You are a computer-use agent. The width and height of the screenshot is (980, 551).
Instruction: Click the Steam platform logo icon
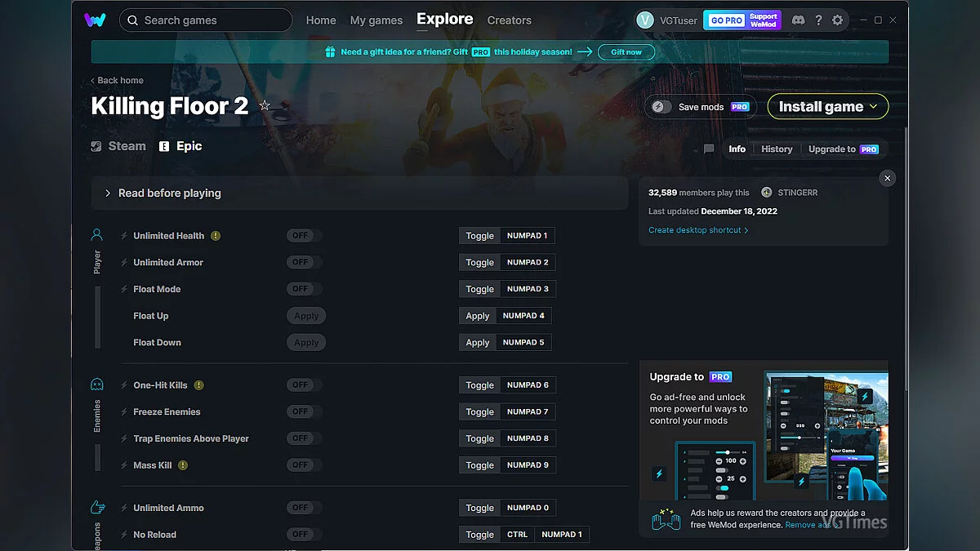tap(96, 147)
